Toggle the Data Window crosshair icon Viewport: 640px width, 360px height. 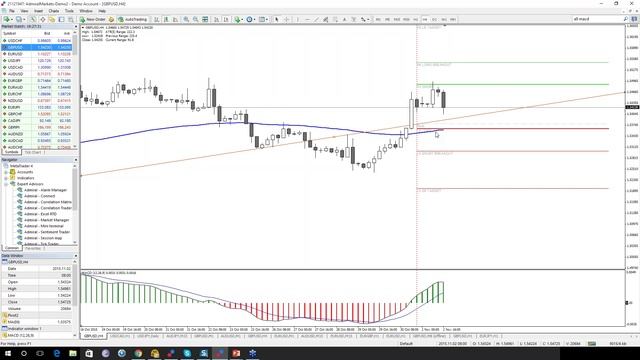42,19
